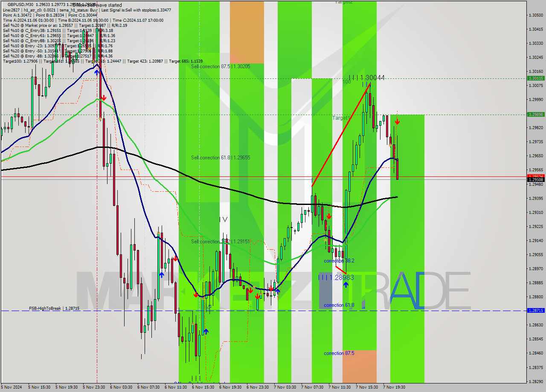Select the 'Sell correction 61.8 | 1.29655' label
Screen dimensions: 546x392
click(221, 158)
